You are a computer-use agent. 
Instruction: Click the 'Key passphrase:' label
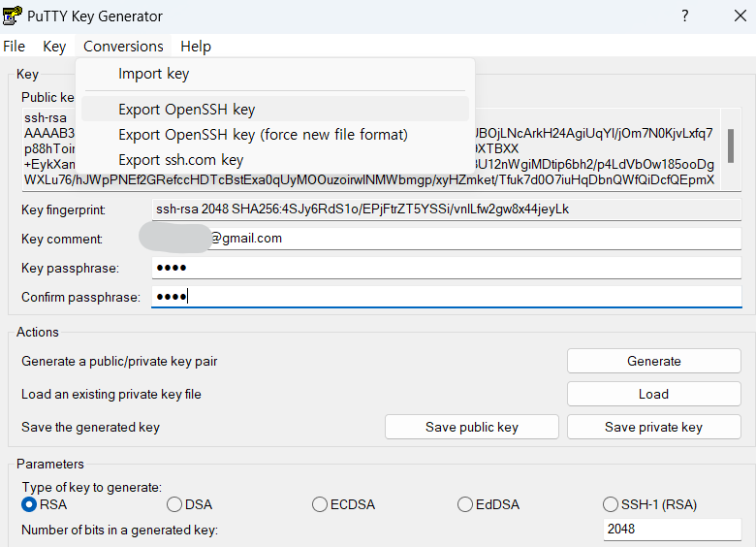coord(70,268)
